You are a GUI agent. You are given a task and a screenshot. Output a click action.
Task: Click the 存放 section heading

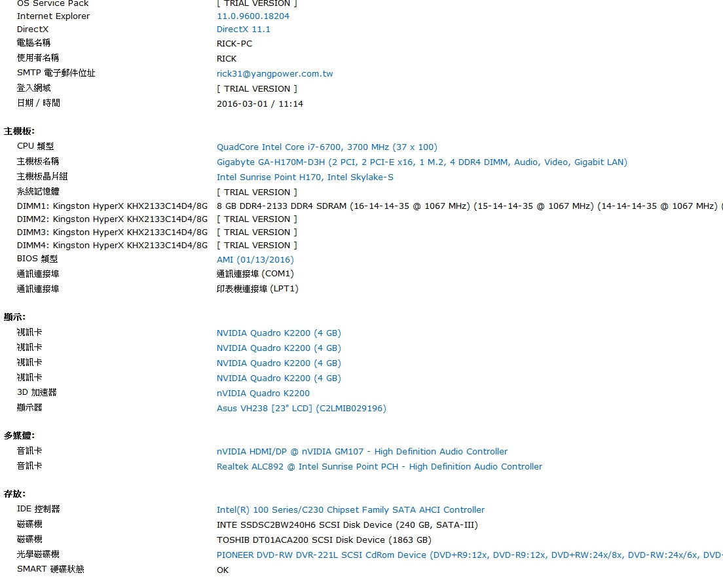(x=14, y=494)
